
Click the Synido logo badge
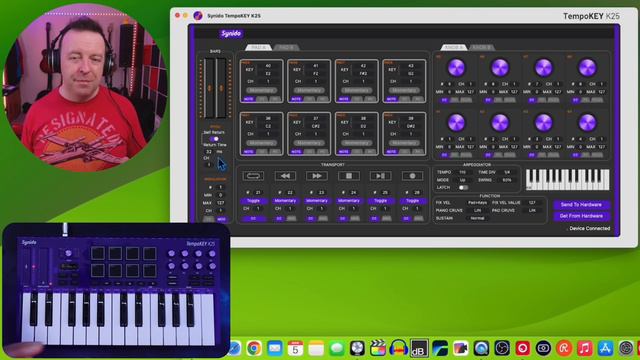[231, 33]
